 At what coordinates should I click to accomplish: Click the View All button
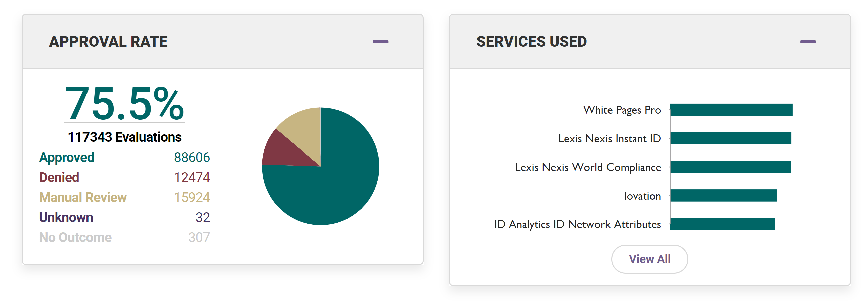click(649, 259)
